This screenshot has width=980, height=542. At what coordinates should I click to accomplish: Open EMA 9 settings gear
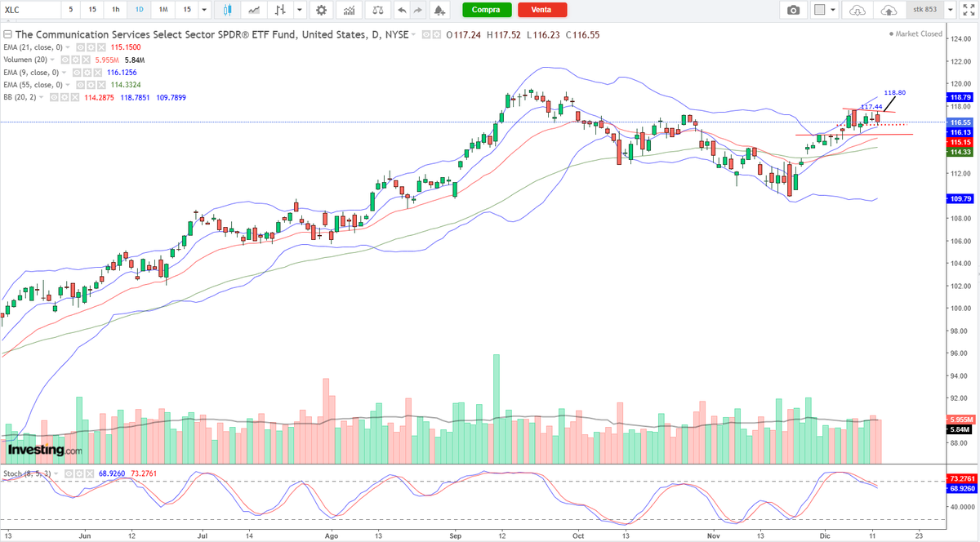(x=87, y=73)
